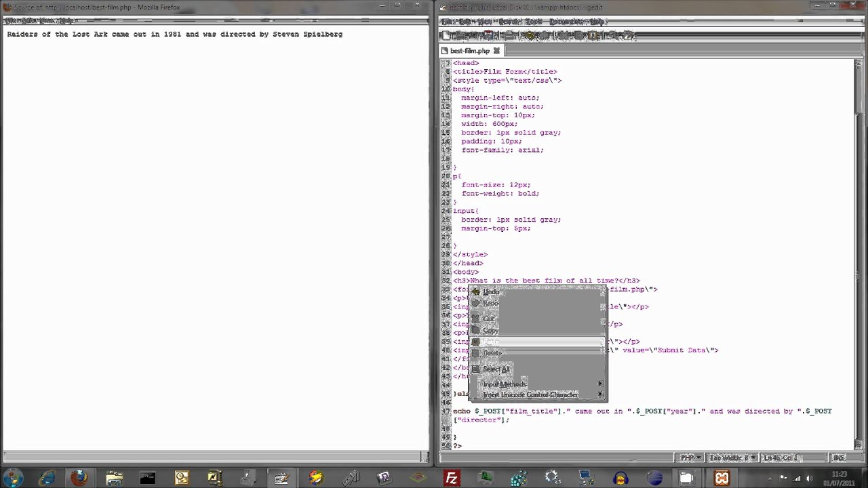868x488 pixels.
Task: Choose Delete in the context menu
Action: click(537, 354)
